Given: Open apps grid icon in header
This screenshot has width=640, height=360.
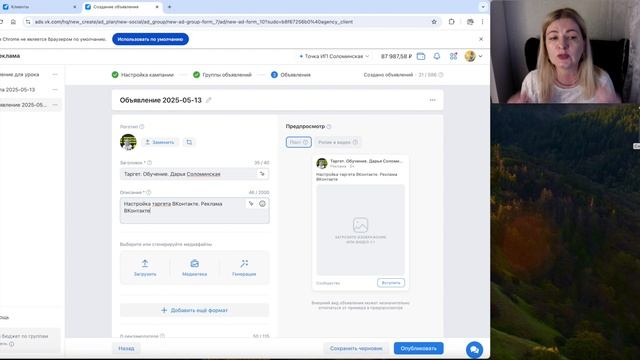Looking at the screenshot, I should (453, 56).
